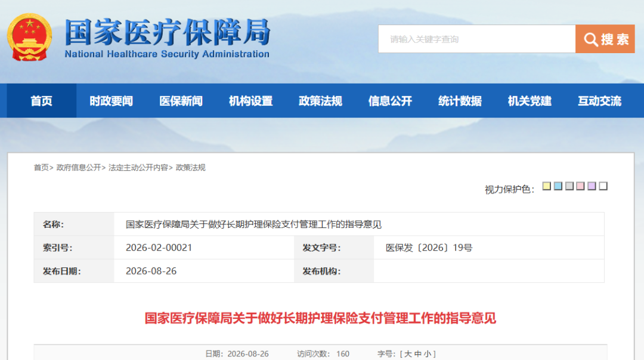Screen dimensions: 644x360
Task: Open 法定主动公开内容 breadcrumb link
Action: 138,167
